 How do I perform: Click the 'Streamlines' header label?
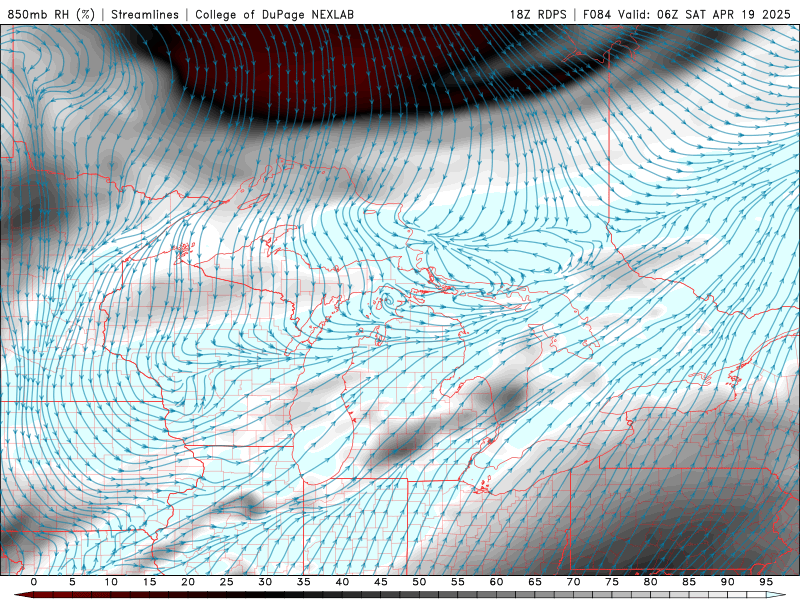145,14
